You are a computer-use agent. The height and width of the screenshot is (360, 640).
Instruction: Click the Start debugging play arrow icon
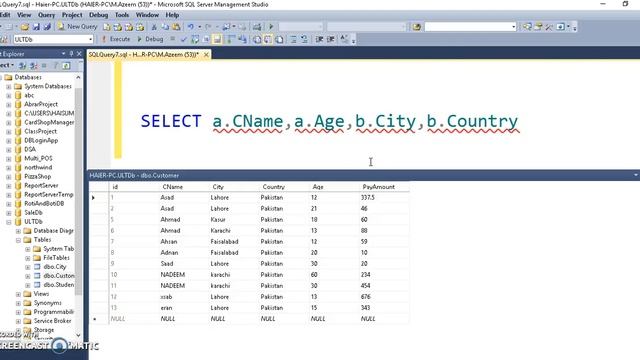click(x=271, y=27)
